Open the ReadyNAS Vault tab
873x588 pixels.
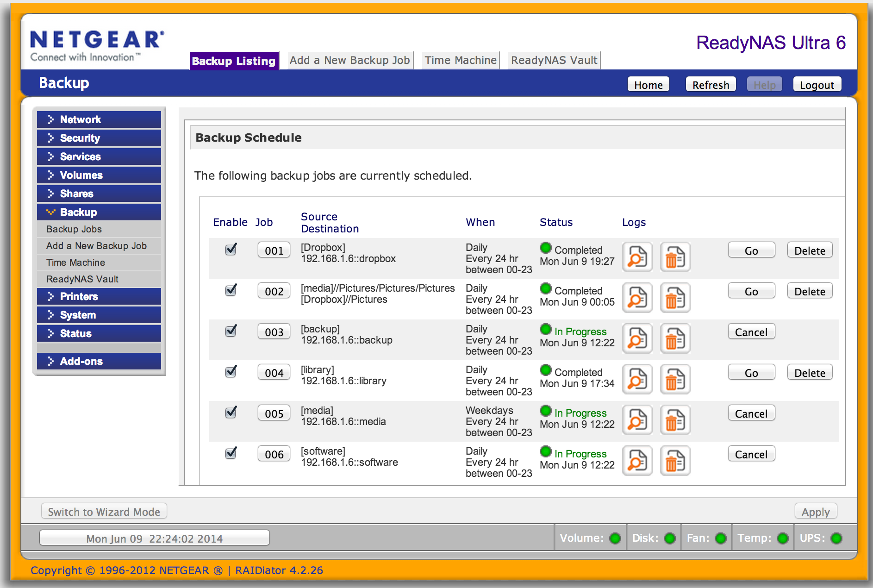coord(554,60)
